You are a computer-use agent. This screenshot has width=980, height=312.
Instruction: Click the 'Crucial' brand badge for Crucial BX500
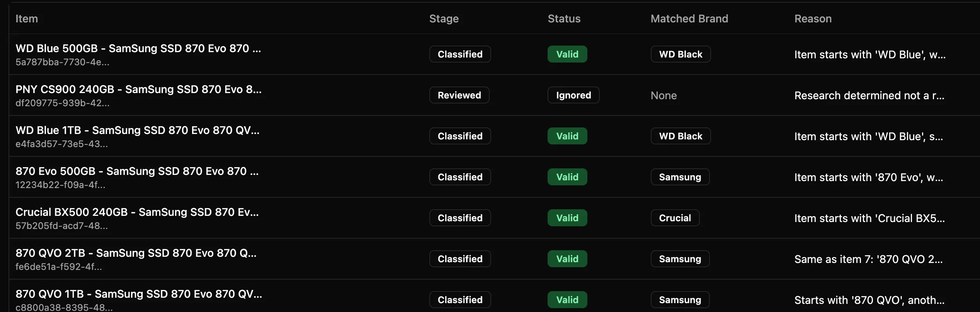click(x=675, y=218)
